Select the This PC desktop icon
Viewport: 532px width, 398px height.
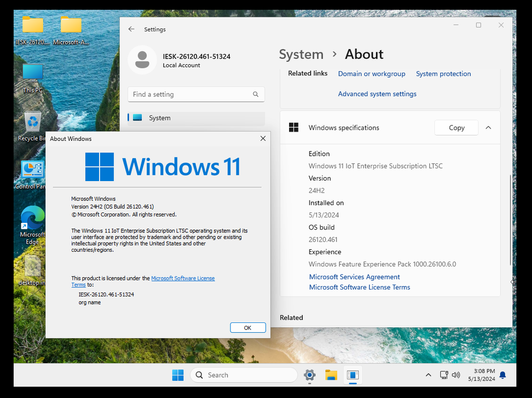32,79
